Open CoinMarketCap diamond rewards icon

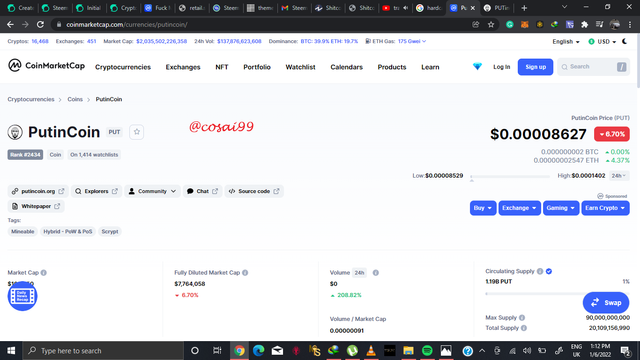[x=477, y=67]
